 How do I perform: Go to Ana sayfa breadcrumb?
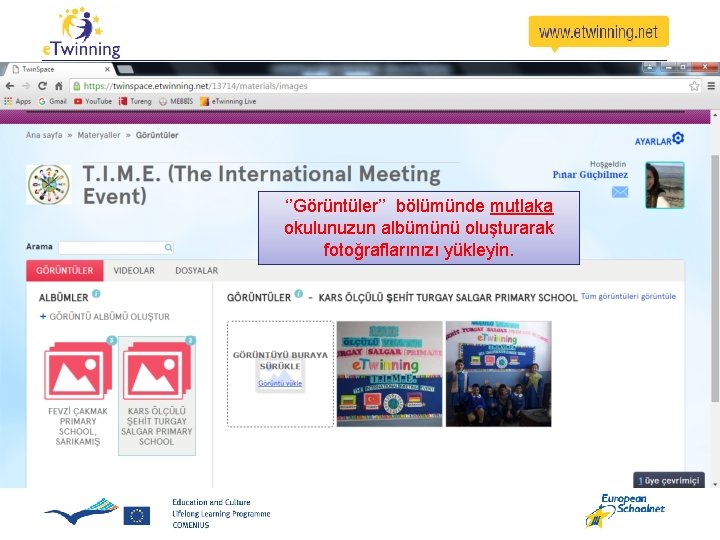(44, 135)
